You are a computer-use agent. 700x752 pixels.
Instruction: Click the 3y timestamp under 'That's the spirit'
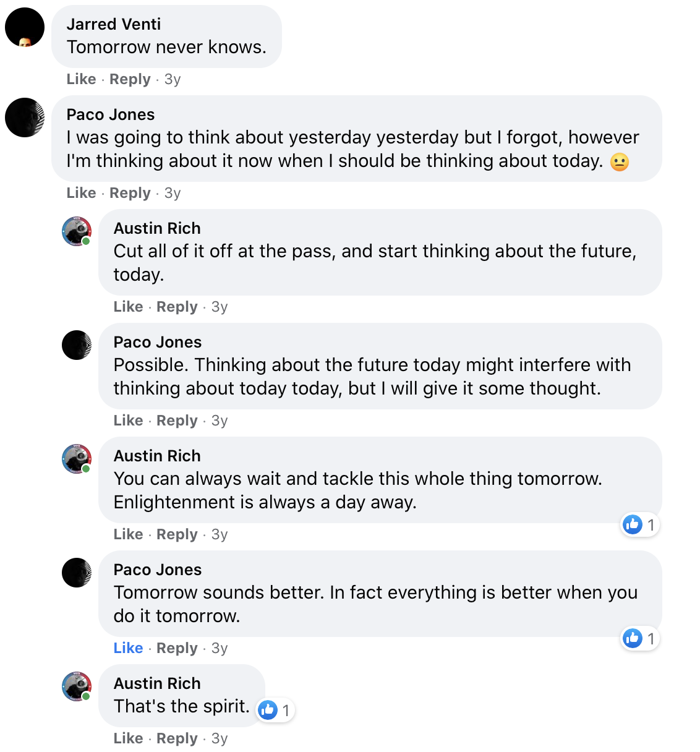click(220, 738)
